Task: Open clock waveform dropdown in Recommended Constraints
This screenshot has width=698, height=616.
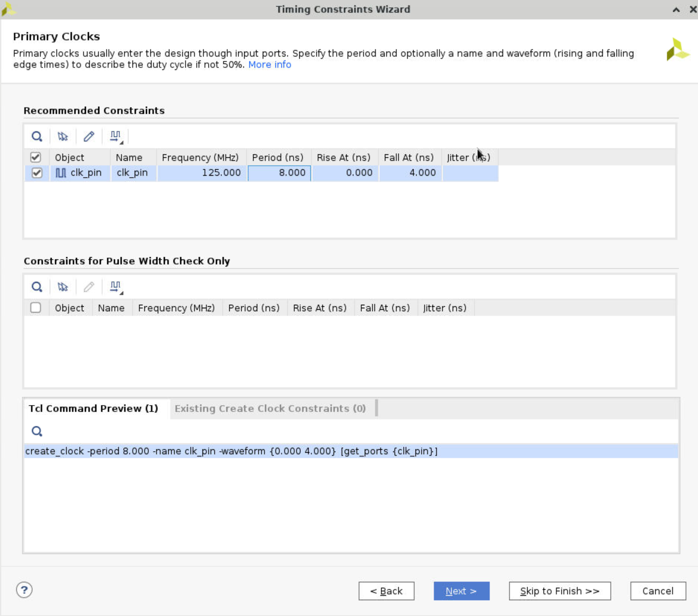Action: click(116, 137)
